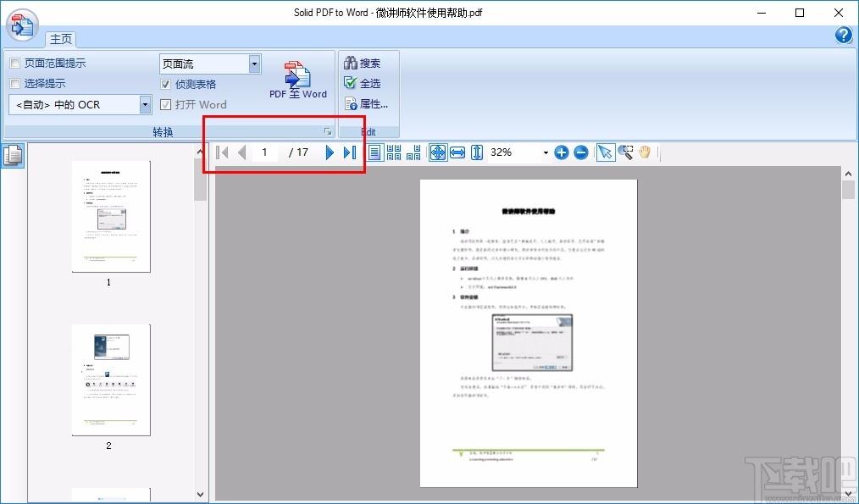Open the 主页 ribbon tab

click(x=61, y=39)
